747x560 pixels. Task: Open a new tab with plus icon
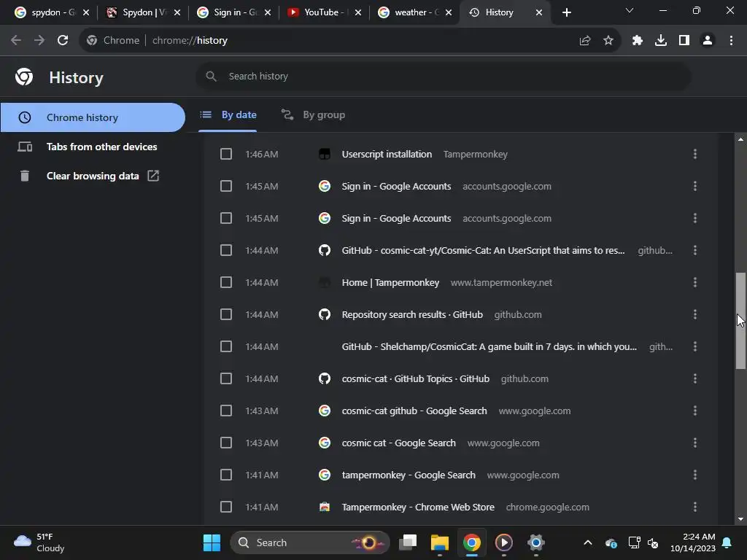click(566, 12)
